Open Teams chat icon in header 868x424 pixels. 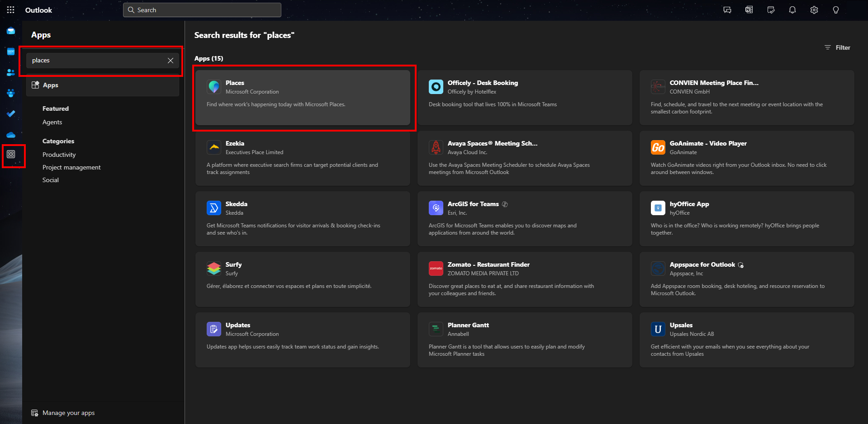(727, 10)
